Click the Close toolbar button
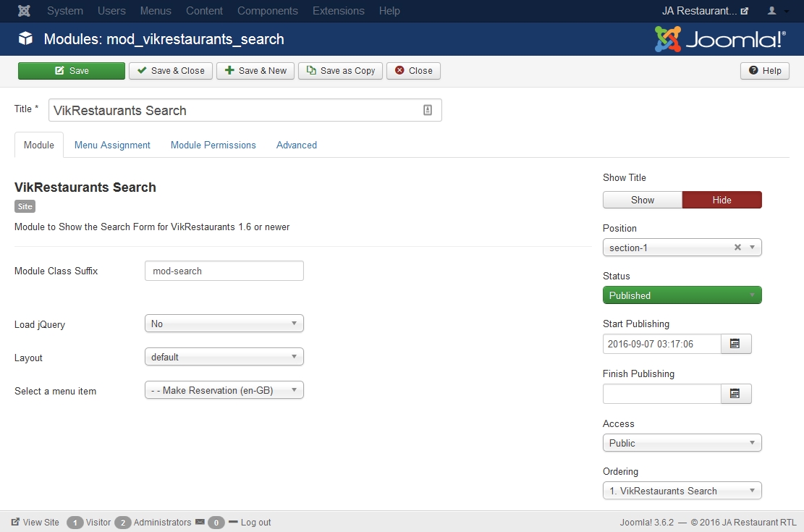Image resolution: width=804 pixels, height=532 pixels. coord(413,71)
